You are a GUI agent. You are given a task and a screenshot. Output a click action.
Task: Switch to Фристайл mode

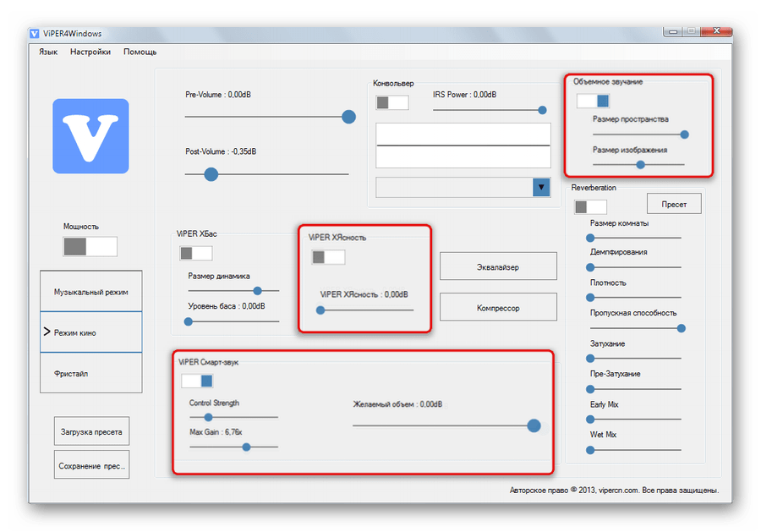(91, 373)
